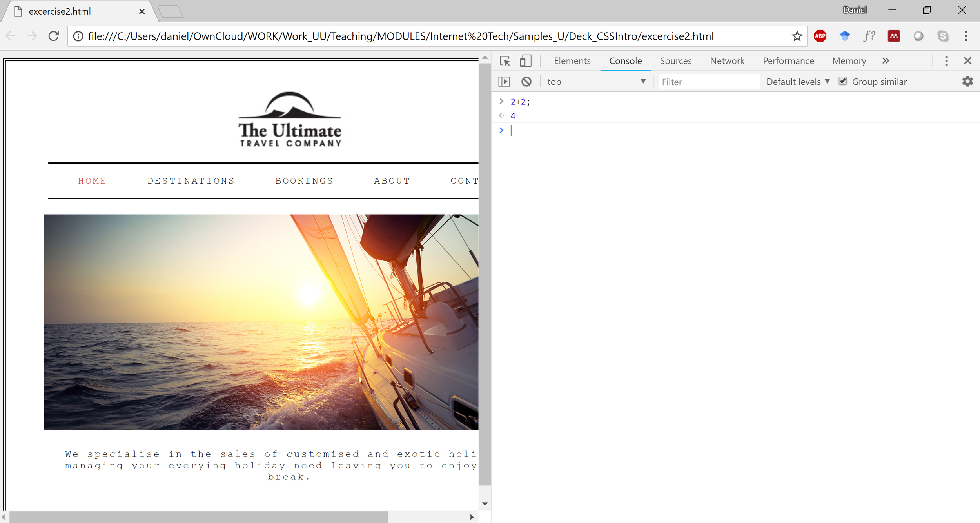The height and width of the screenshot is (523, 980).
Task: Open the Network tab
Action: [x=727, y=61]
